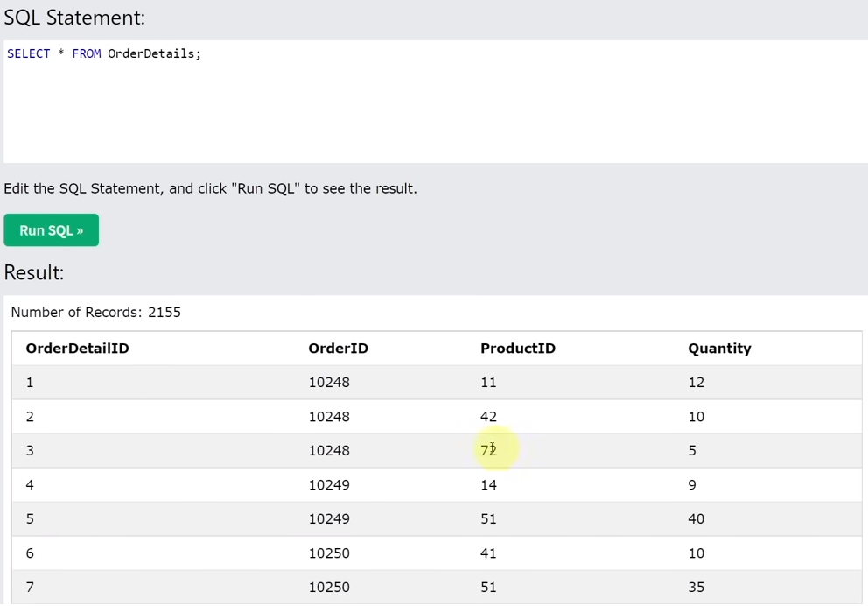Click OrderDetailID cell with value 5
Screen dimensions: 868x606
tap(30, 519)
